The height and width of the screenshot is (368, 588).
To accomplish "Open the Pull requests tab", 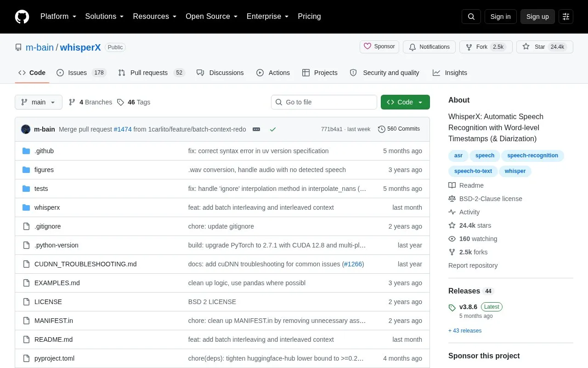I will click(x=151, y=73).
